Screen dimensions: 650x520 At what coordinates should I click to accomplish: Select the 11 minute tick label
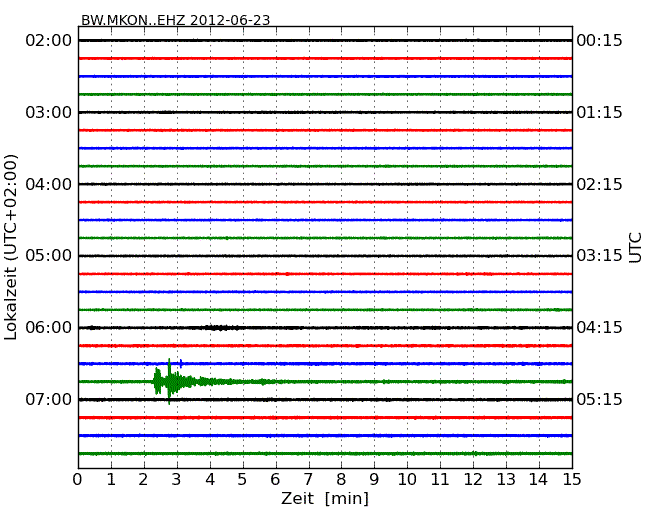[x=440, y=480]
